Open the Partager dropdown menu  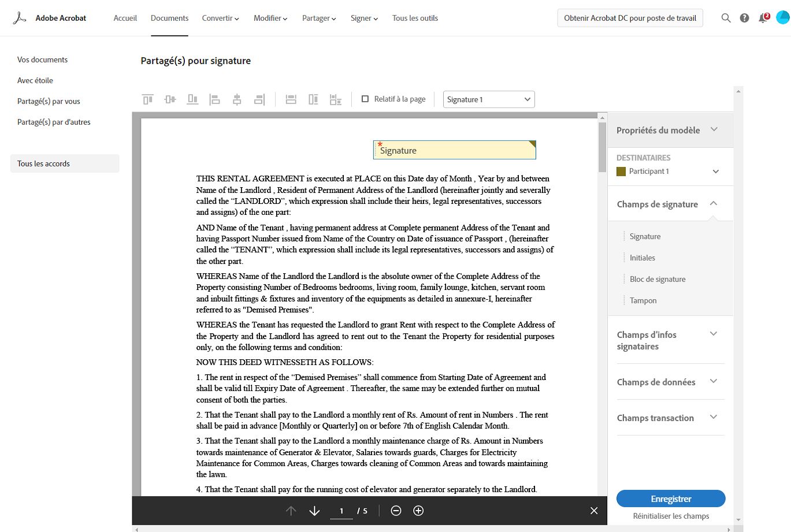319,18
